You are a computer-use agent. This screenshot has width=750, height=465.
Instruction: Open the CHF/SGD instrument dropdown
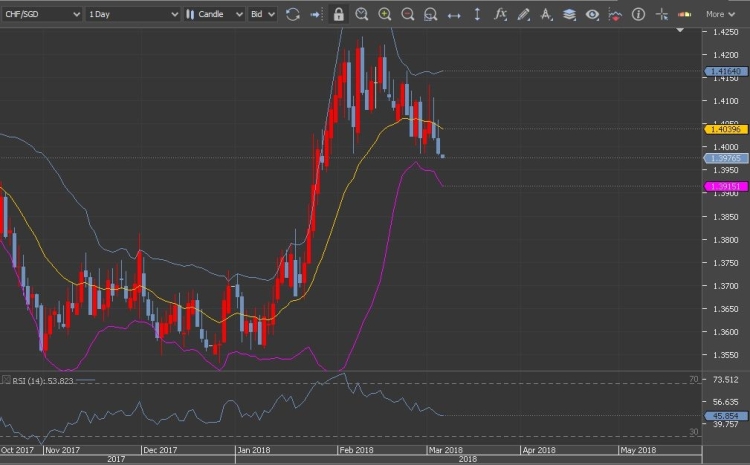click(41, 14)
